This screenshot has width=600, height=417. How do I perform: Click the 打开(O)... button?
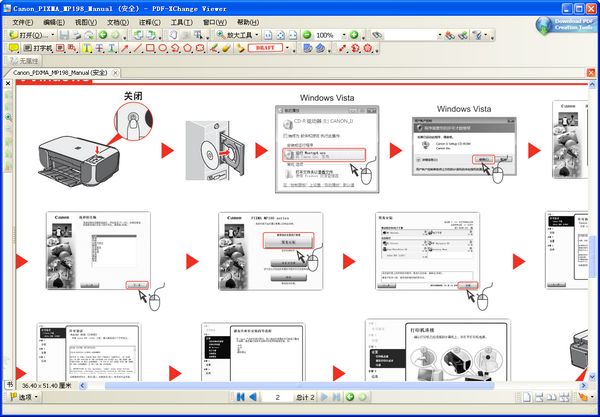click(x=29, y=35)
